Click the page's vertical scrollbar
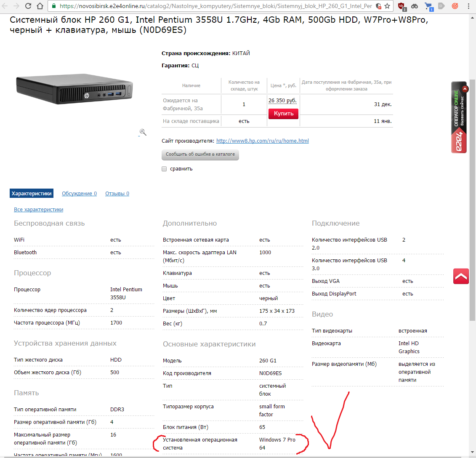Screen dimensions: 476x458 click(472, 200)
